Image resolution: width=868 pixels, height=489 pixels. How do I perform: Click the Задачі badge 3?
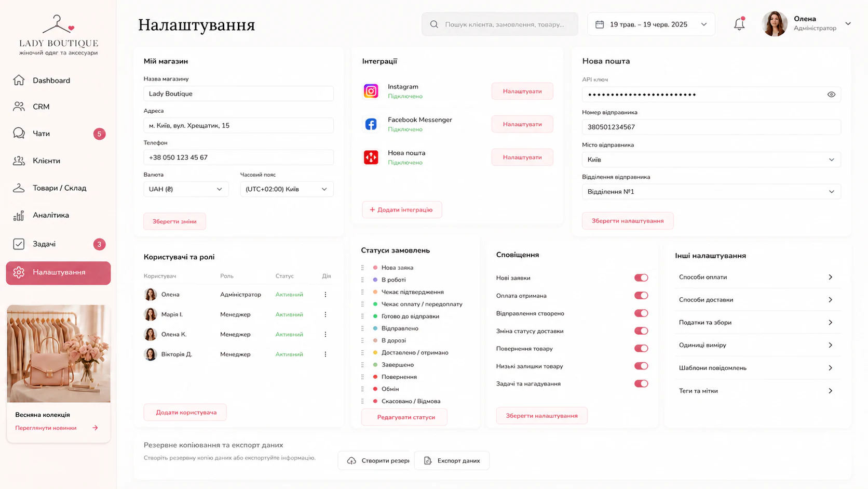click(x=99, y=244)
